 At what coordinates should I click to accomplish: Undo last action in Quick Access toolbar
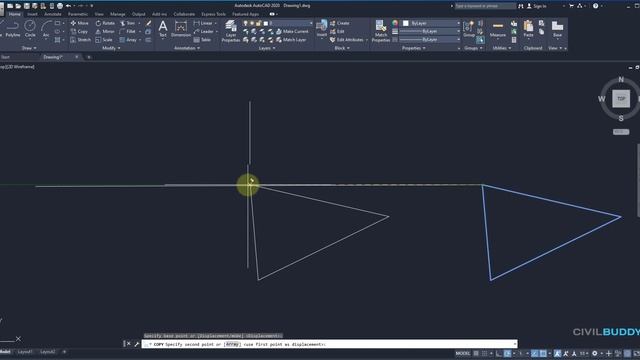69,6
